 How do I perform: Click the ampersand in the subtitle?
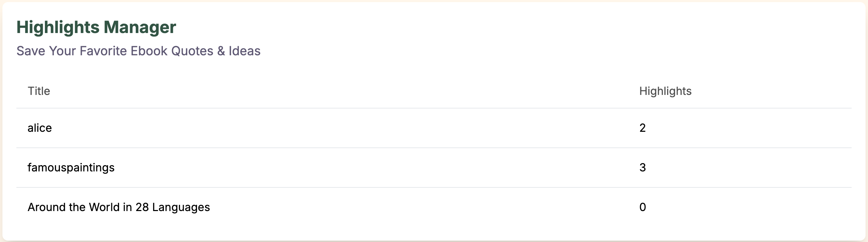coord(221,51)
